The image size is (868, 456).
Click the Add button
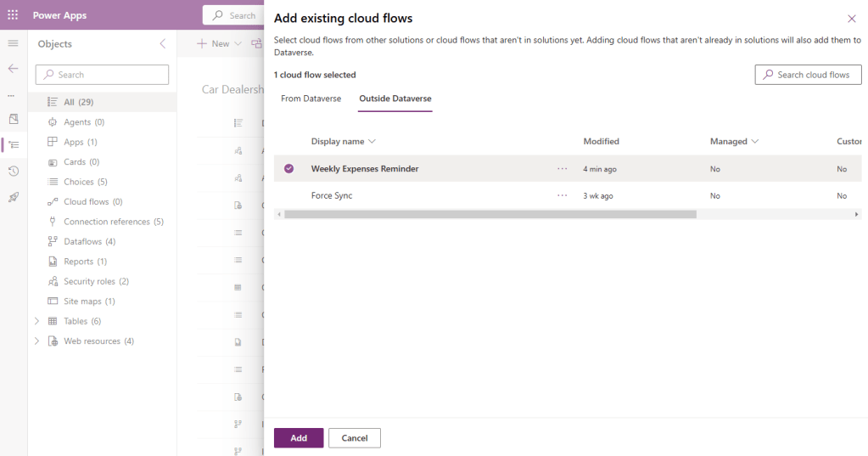(298, 437)
